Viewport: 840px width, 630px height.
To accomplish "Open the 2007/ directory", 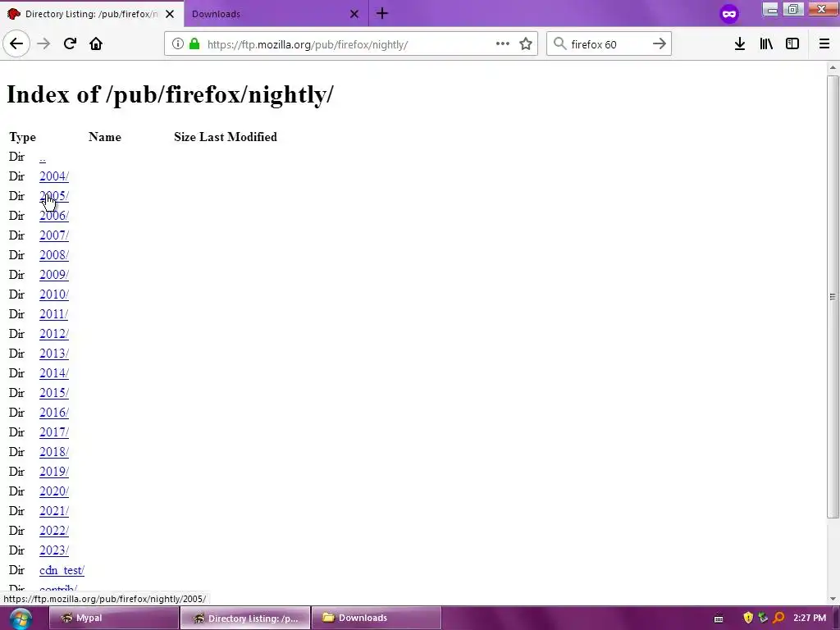I will click(53, 235).
